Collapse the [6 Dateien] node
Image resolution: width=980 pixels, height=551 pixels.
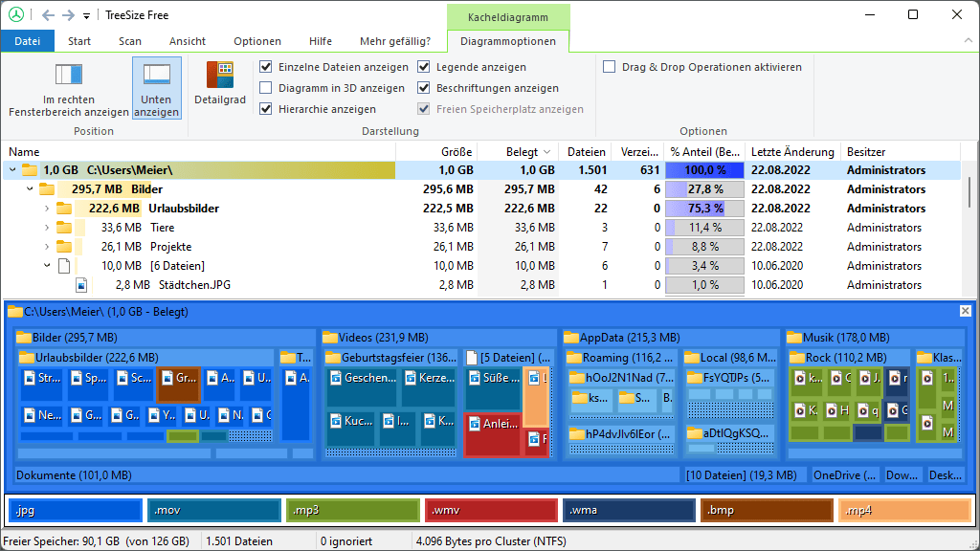point(47,266)
